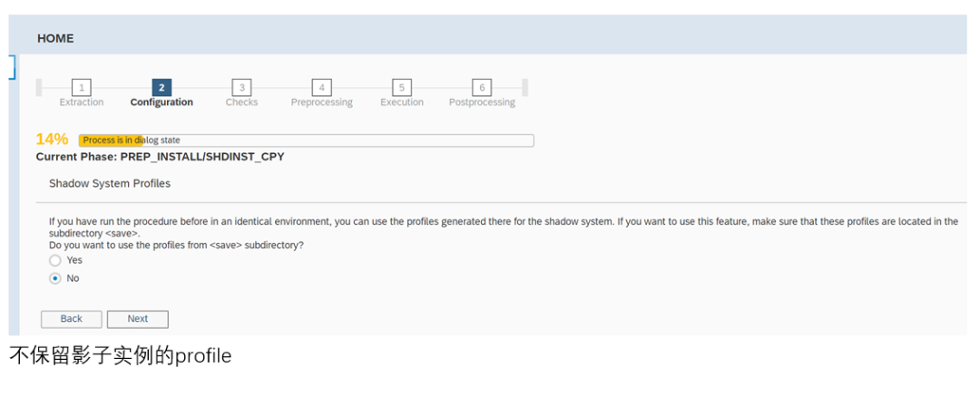The width and height of the screenshot is (980, 397).
Task: Click step 3 Checks number box
Action: pyautogui.click(x=241, y=87)
